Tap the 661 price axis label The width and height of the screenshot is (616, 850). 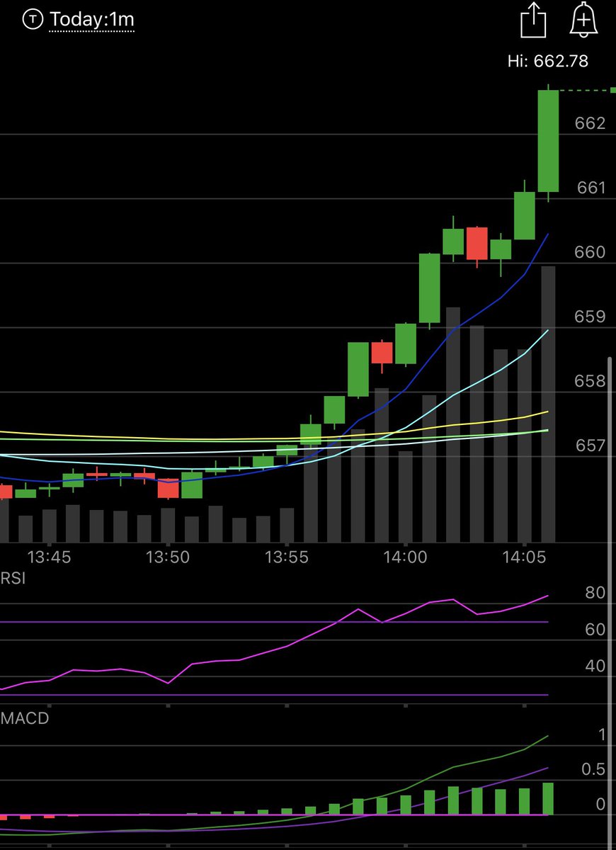point(591,188)
